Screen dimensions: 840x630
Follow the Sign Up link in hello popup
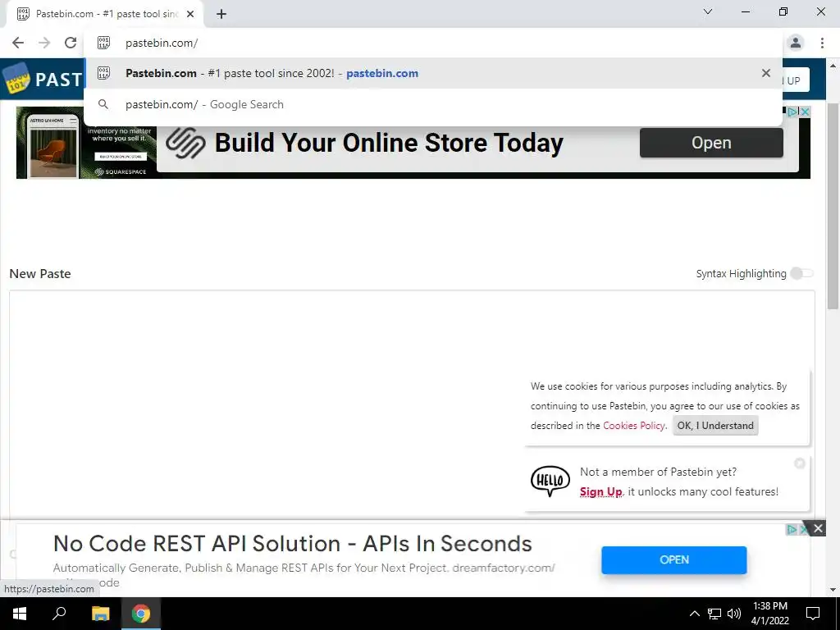click(x=600, y=492)
